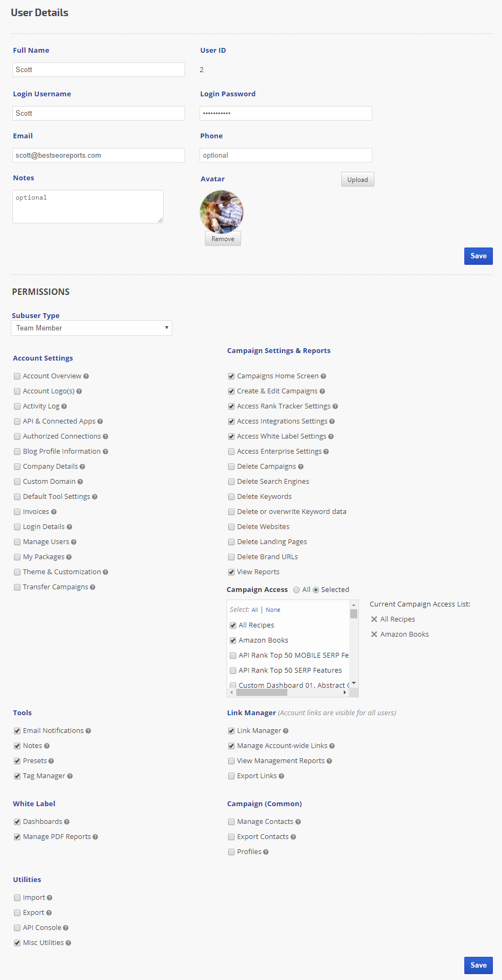Click help icon next to Create & Edit Campaigns
This screenshot has height=980, width=502.
(x=322, y=391)
